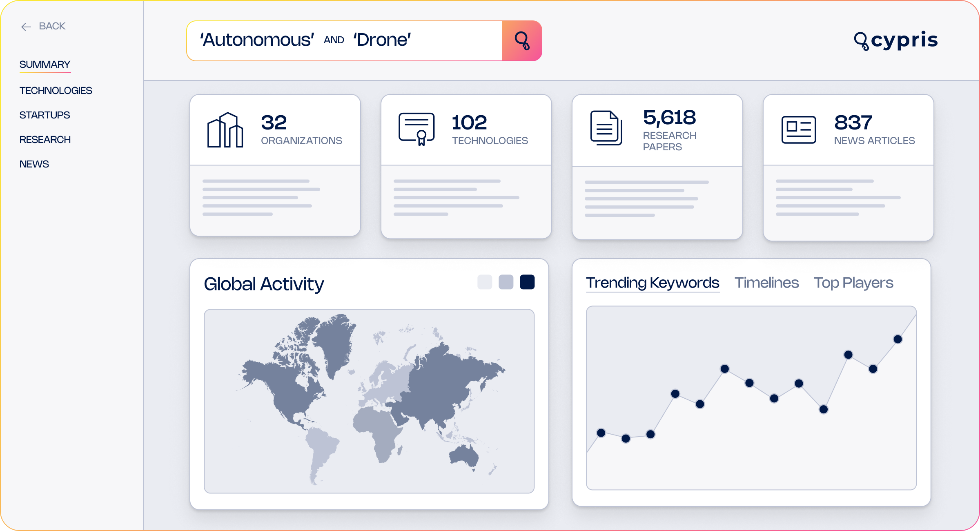Click the back arrow icon
Viewport: 980px width, 531px height.
pos(26,27)
